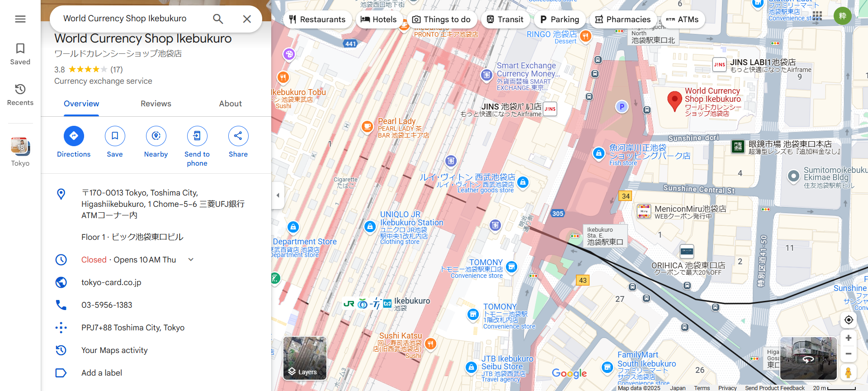Get Directions to the shop

pyautogui.click(x=74, y=142)
